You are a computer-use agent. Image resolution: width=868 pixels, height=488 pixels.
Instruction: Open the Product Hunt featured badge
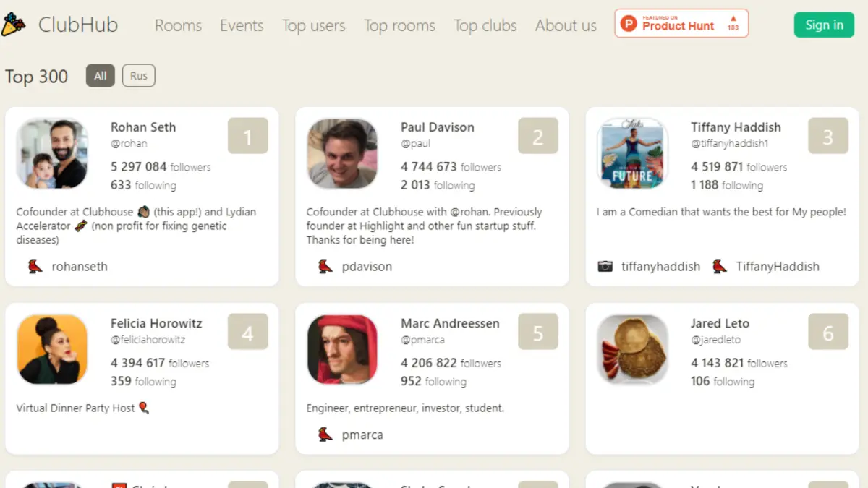(681, 24)
